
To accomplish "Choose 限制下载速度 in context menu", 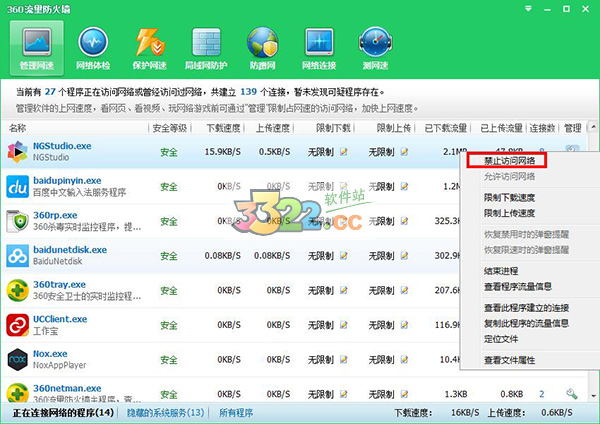I will tap(509, 197).
